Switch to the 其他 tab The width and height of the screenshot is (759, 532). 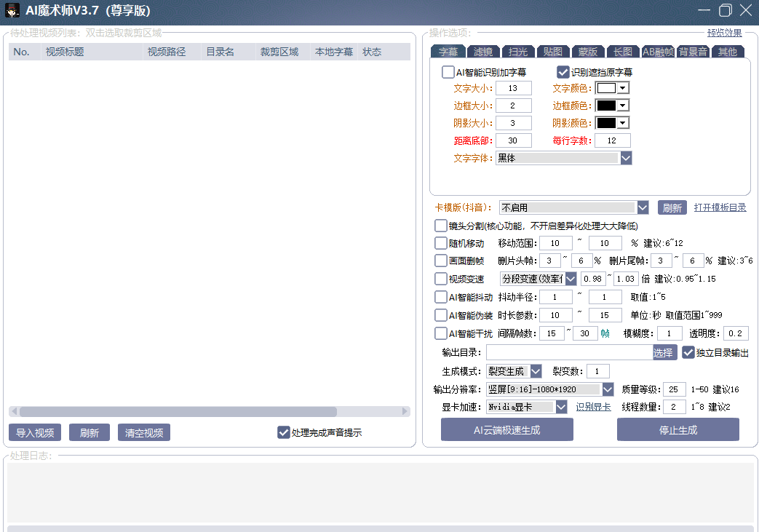point(728,51)
